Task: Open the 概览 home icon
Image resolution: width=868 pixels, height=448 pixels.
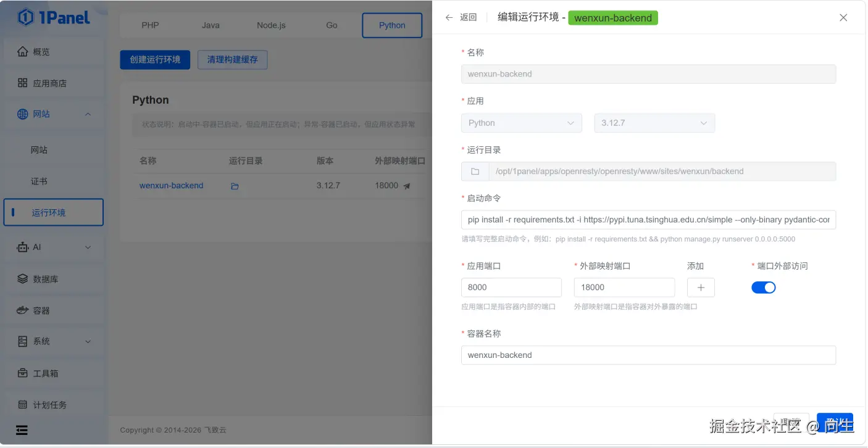Action: click(23, 51)
